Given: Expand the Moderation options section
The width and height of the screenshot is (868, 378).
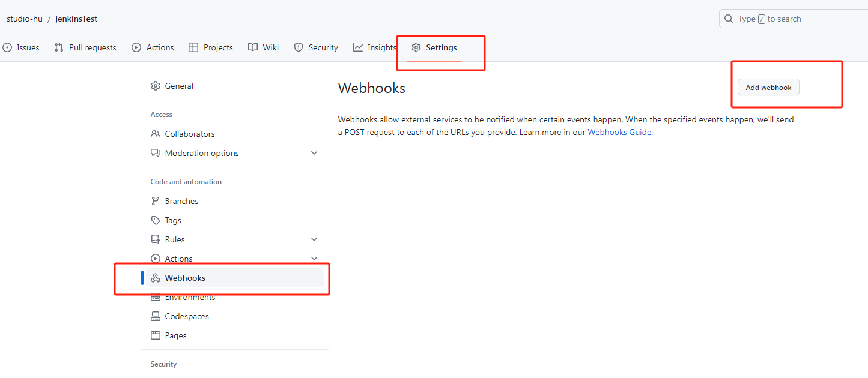Looking at the screenshot, I should coord(314,153).
